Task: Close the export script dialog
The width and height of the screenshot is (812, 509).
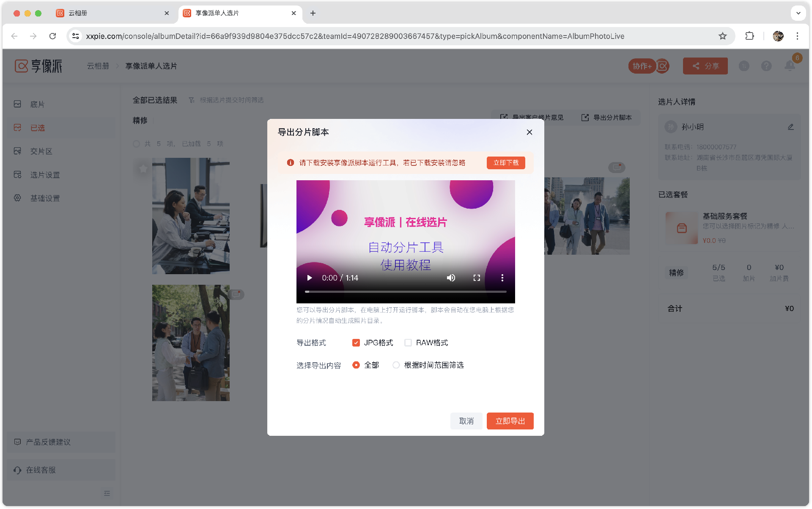Action: tap(529, 132)
